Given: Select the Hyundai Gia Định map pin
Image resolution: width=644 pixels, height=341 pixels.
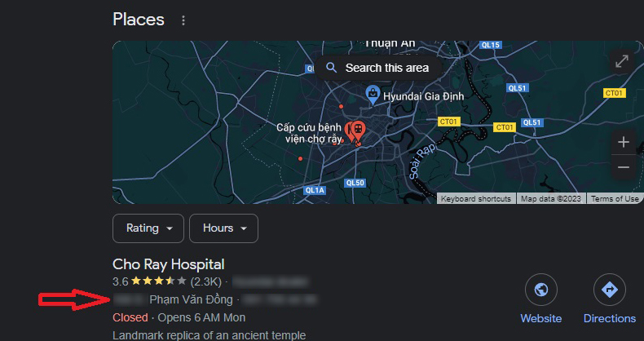Looking at the screenshot, I should tap(373, 94).
